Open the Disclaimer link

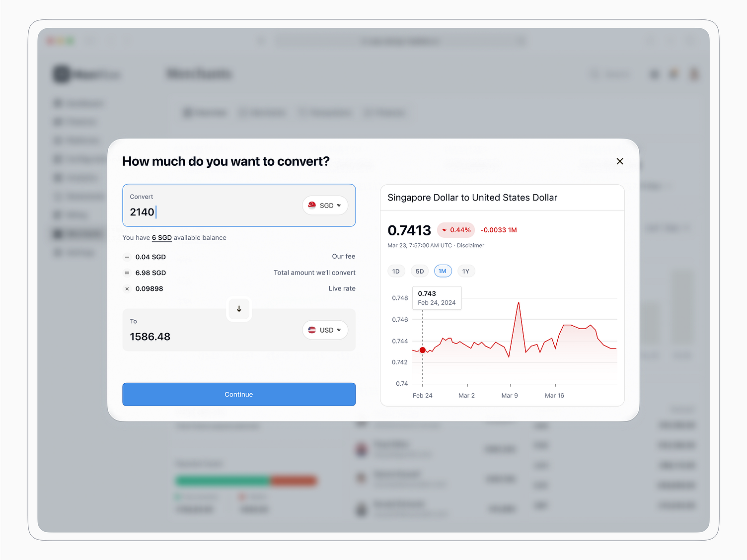(470, 245)
